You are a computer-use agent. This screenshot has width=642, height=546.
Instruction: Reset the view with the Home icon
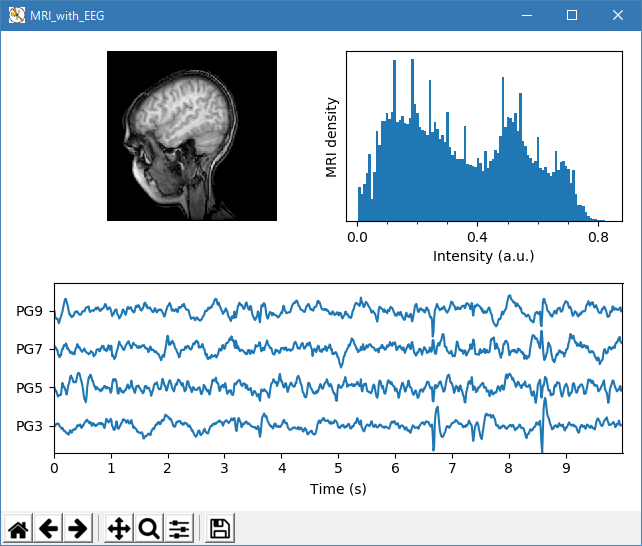pyautogui.click(x=18, y=528)
